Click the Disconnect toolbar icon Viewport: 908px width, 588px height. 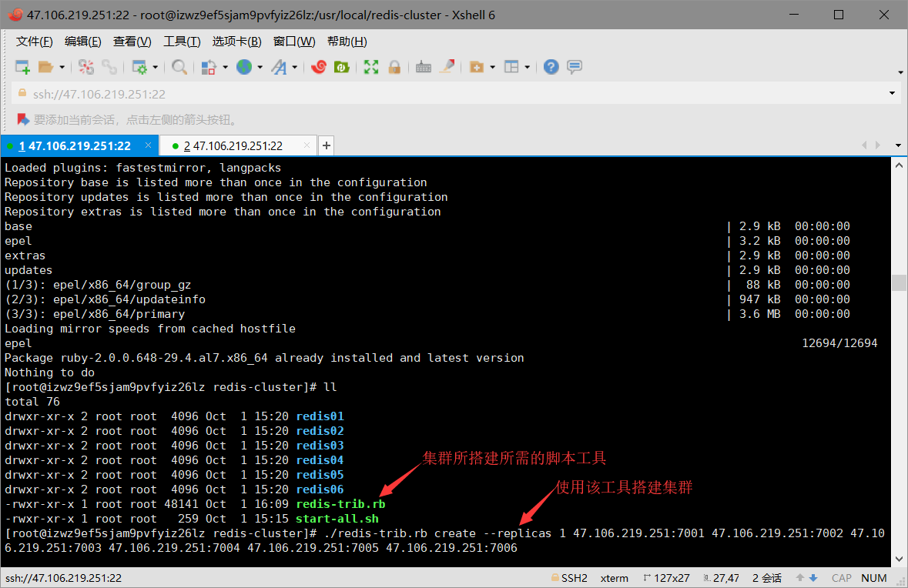[x=86, y=67]
